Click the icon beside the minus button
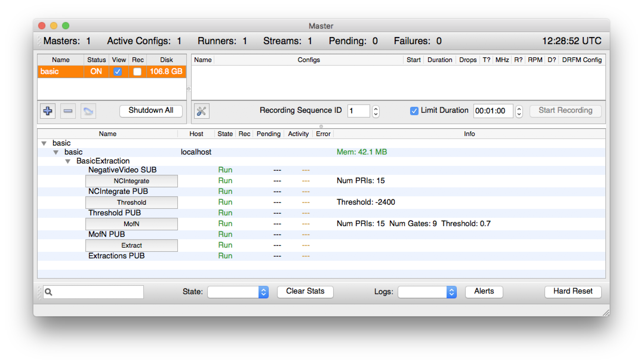The image size is (643, 364). coord(88,111)
